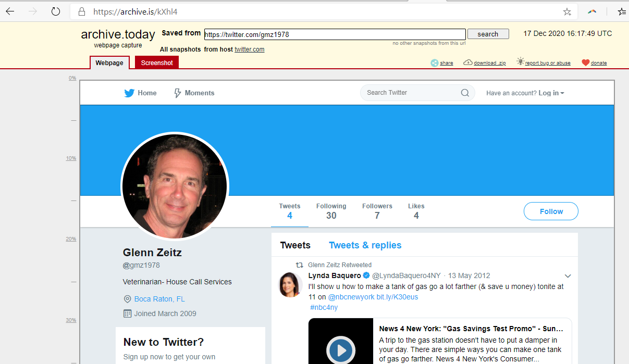629x364 pixels.
Task: Click the Glenn Zeitz profile name
Action: pyautogui.click(x=152, y=253)
